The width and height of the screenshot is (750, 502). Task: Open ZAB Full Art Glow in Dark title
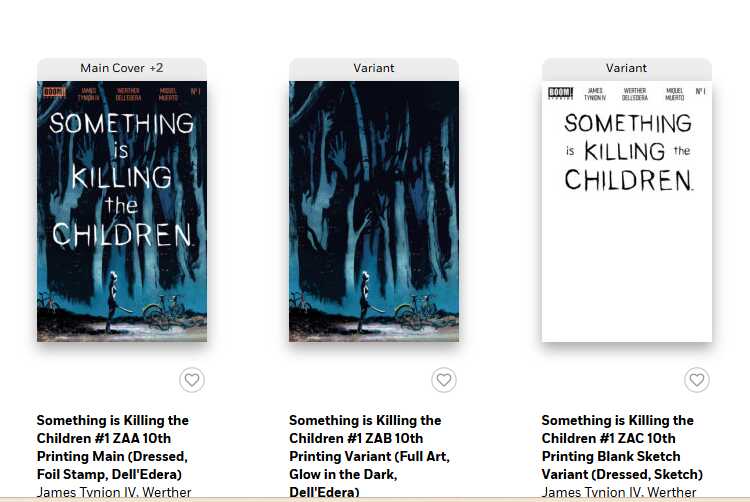click(369, 456)
